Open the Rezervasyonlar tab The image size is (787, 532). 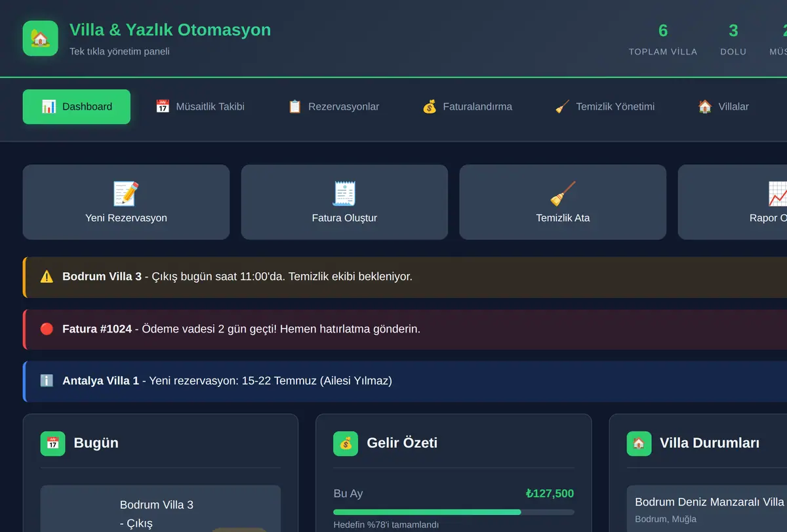(x=334, y=106)
